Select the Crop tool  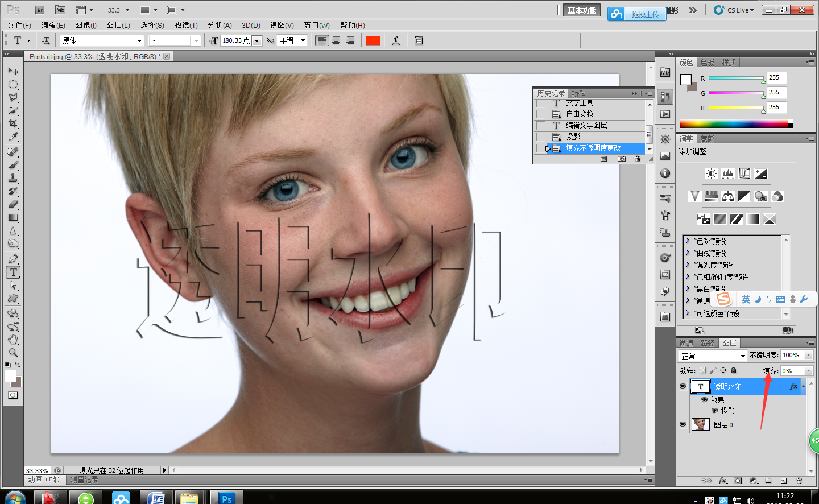tap(13, 123)
